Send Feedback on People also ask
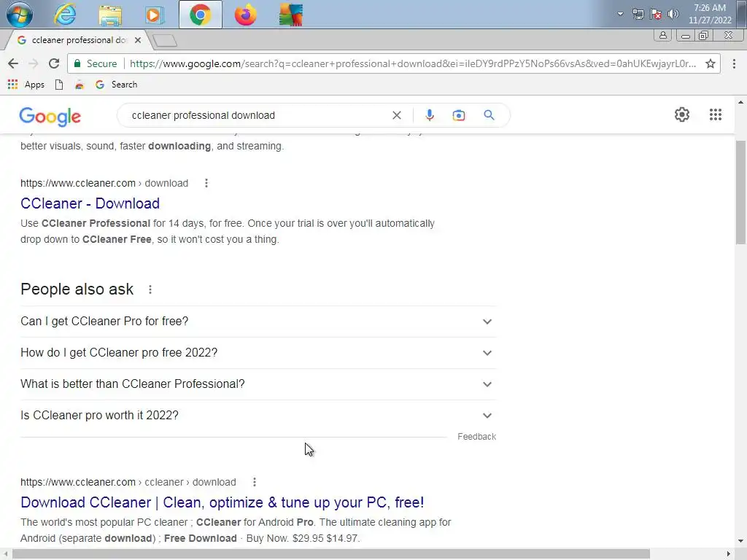This screenshot has height=560, width=747. pyautogui.click(x=476, y=436)
